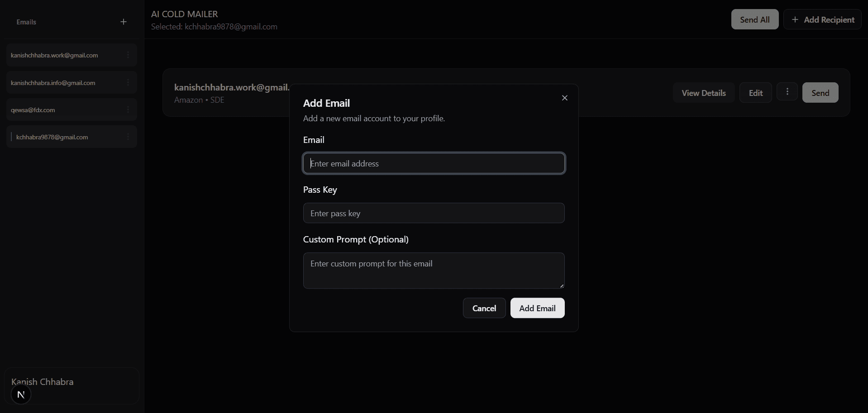Cancel the Add Email dialog
The height and width of the screenshot is (413, 868).
484,308
